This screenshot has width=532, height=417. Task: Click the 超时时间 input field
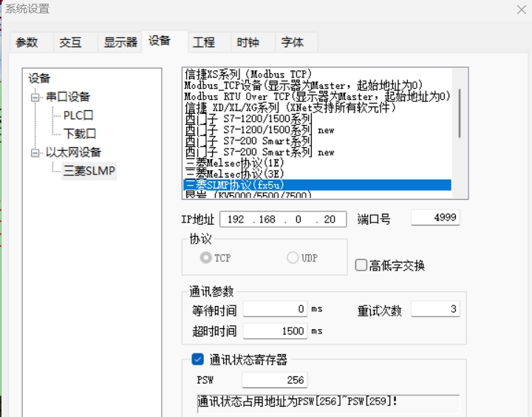tap(275, 331)
